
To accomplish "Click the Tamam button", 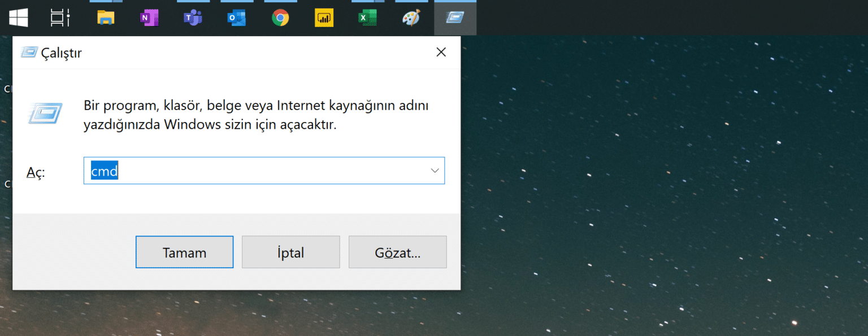I will point(184,252).
